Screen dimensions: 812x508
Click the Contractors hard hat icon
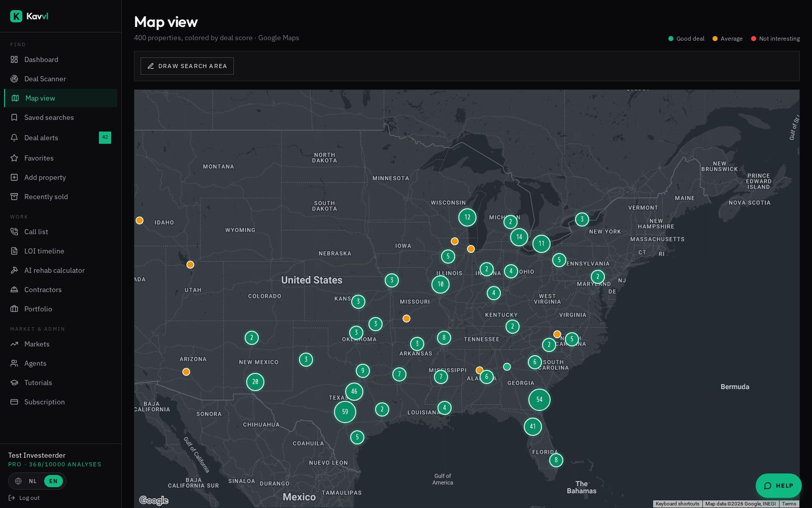(14, 290)
